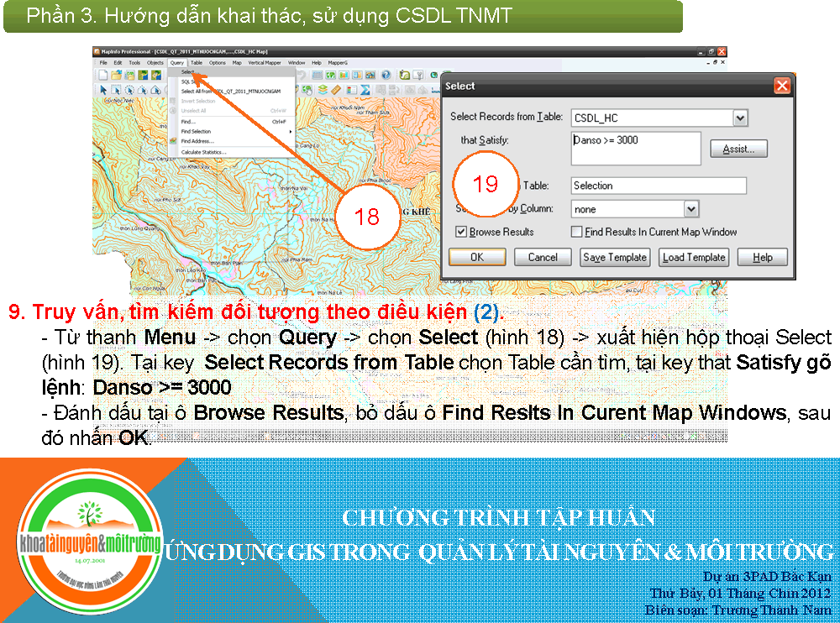The image size is (840, 623).
Task: Choose the Marquee Select tool
Action: point(116,90)
